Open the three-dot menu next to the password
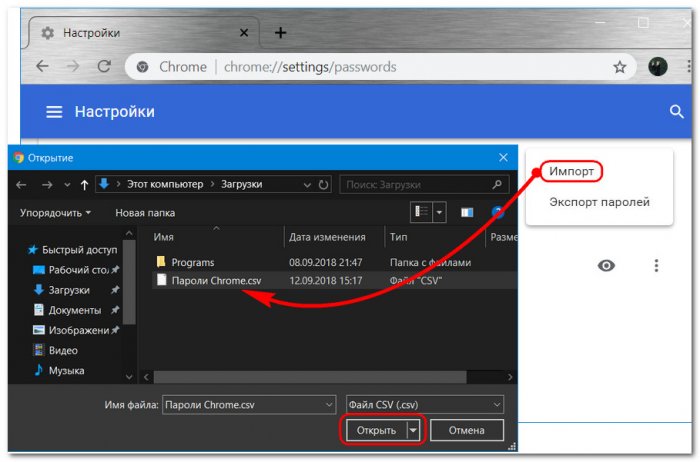This screenshot has width=700, height=462. [656, 266]
